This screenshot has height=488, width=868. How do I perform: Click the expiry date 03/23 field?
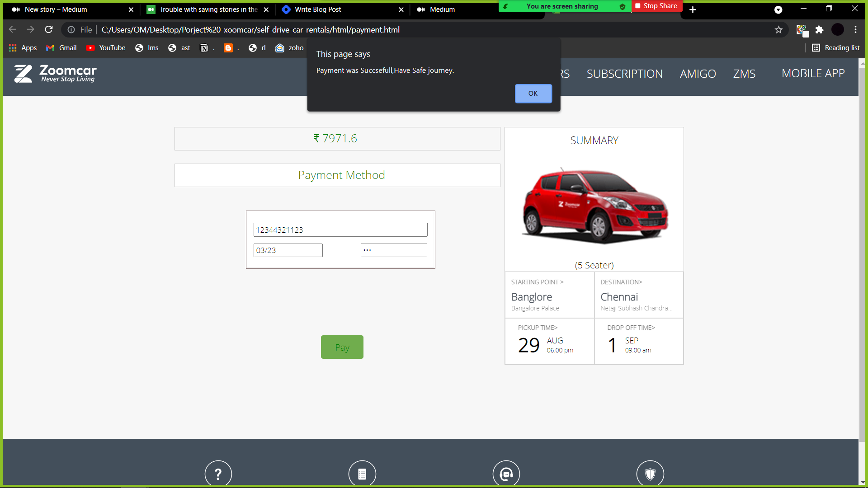click(288, 250)
